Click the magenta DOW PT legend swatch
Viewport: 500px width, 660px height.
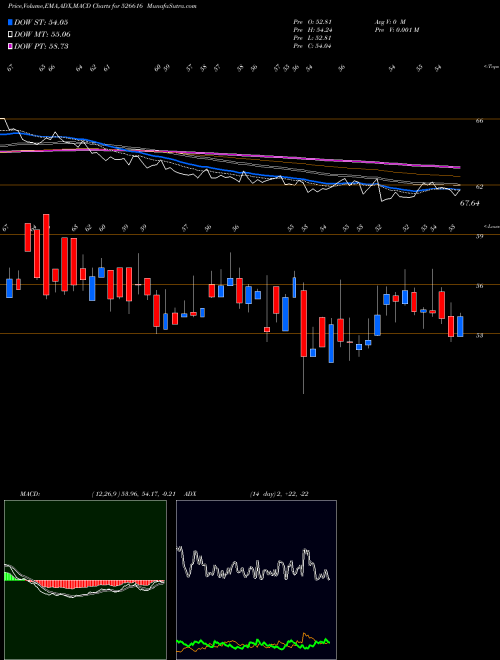(10, 46)
